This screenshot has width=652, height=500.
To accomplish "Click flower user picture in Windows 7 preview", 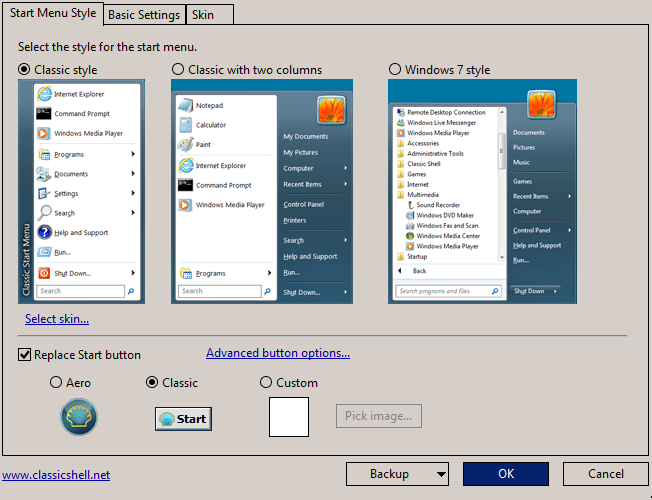I will pos(541,104).
